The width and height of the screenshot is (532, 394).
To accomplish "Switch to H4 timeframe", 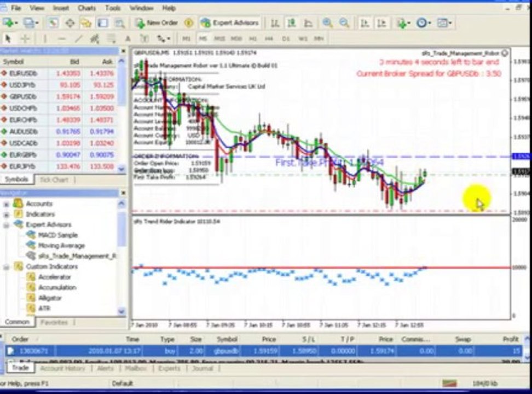I will point(269,39).
